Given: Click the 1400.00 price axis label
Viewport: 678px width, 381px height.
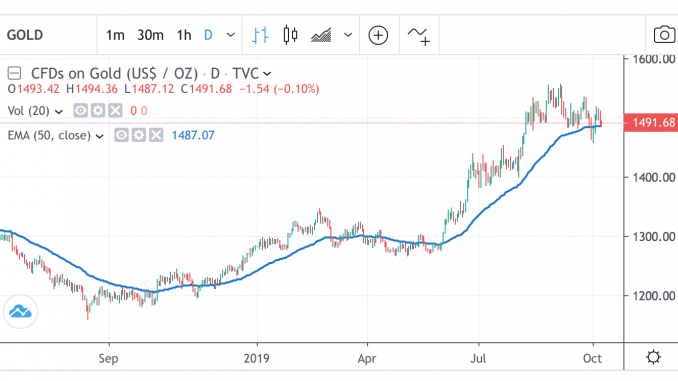Looking at the screenshot, I should pos(654,177).
